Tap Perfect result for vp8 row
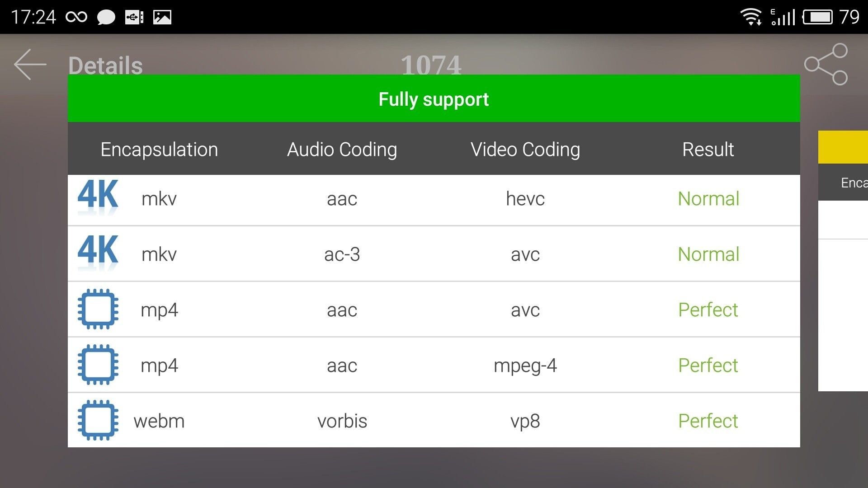Viewport: 868px width, 488px height. coord(708,421)
